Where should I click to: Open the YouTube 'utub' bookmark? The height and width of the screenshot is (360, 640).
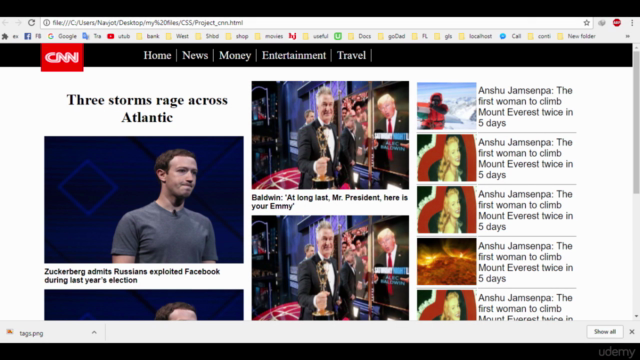pyautogui.click(x=119, y=36)
